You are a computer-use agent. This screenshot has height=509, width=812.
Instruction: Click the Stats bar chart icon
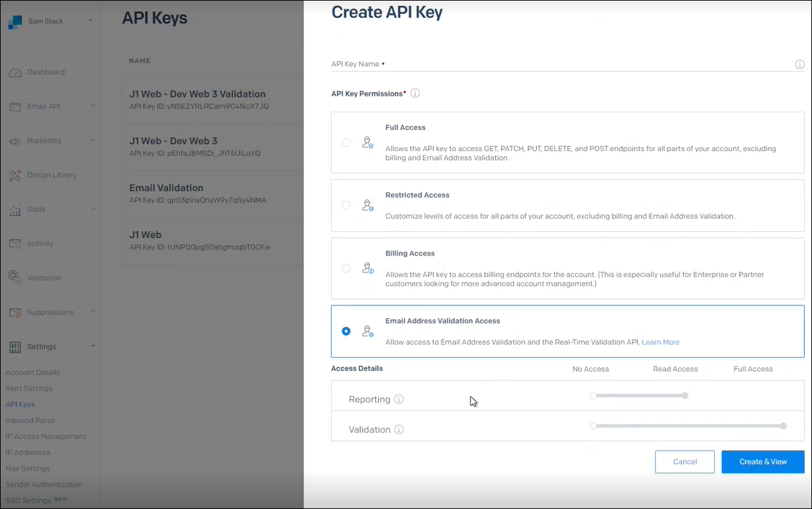[15, 210]
